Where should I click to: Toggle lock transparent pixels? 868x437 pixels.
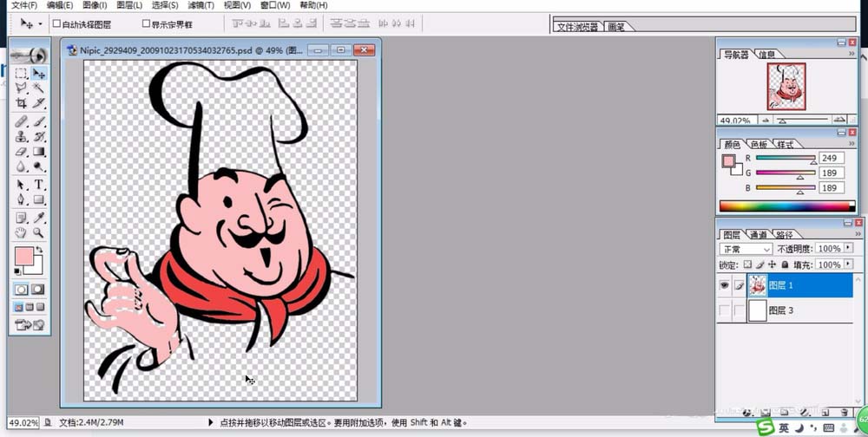(x=747, y=265)
